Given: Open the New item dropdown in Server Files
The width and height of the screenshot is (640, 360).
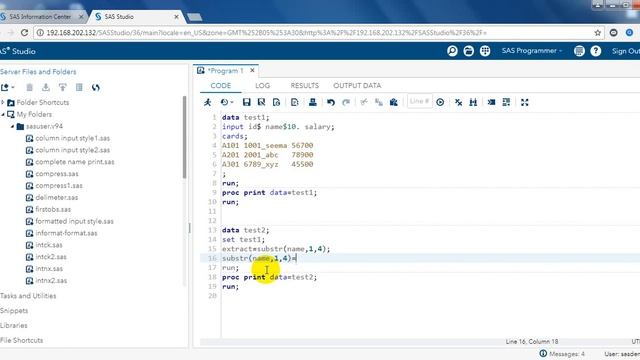Looking at the screenshot, I should pos(8,87).
